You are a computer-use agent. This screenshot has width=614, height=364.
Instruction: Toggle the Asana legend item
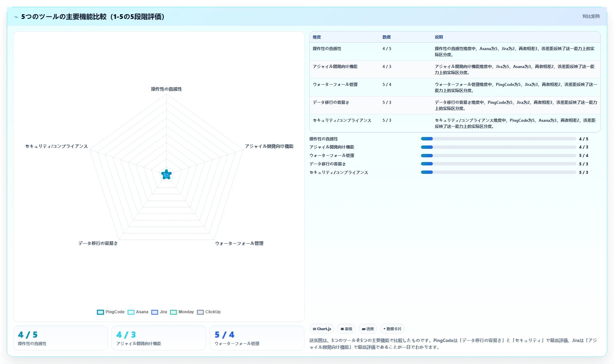[x=138, y=312]
